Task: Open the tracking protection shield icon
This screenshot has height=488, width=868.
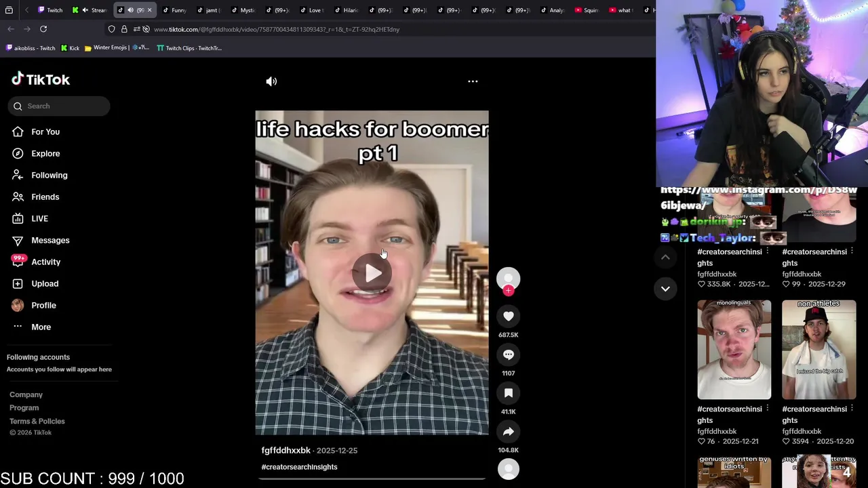Action: pos(111,29)
